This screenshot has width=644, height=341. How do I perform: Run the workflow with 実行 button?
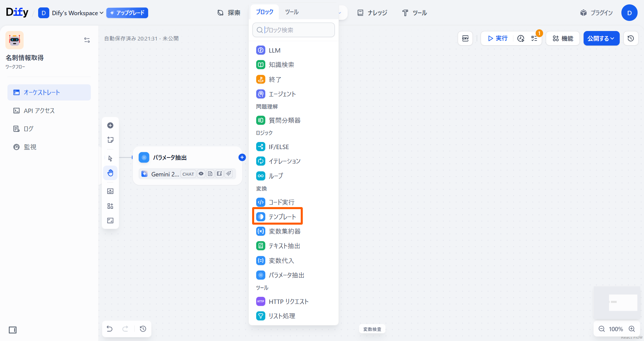click(x=498, y=38)
